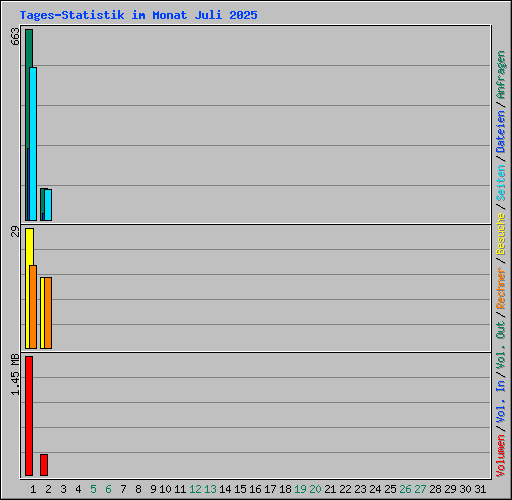Screen dimensions: 512x500
Task: Click the orange Rechner legend label
Action: [x=501, y=288]
